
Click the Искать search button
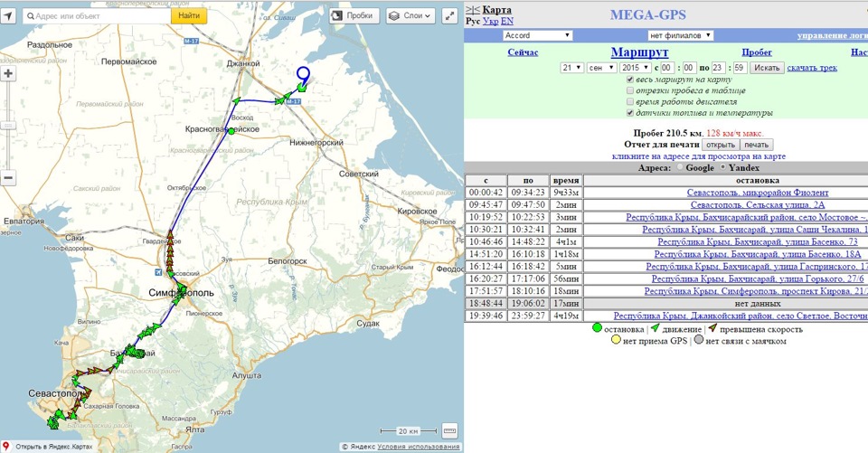point(767,68)
